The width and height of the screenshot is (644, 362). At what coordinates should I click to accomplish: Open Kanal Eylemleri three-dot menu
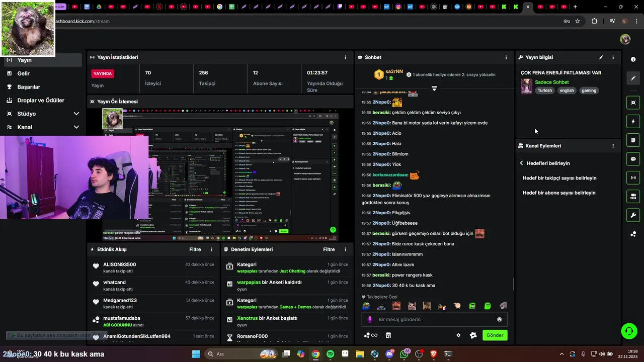[613, 146]
